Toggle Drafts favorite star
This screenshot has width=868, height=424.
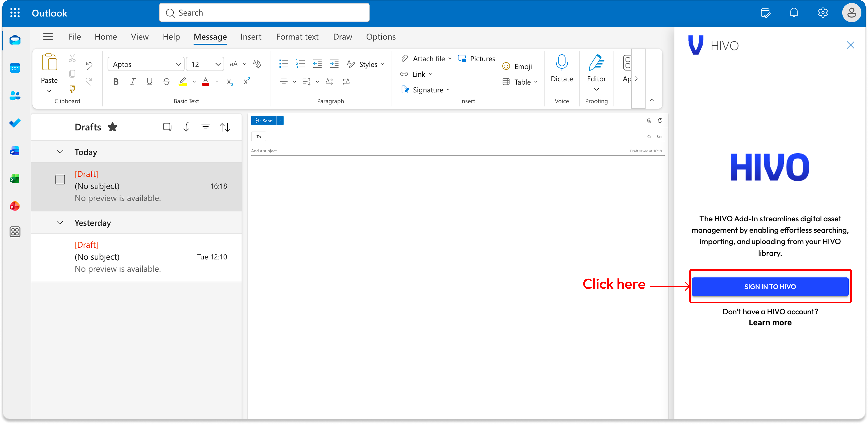(x=113, y=127)
